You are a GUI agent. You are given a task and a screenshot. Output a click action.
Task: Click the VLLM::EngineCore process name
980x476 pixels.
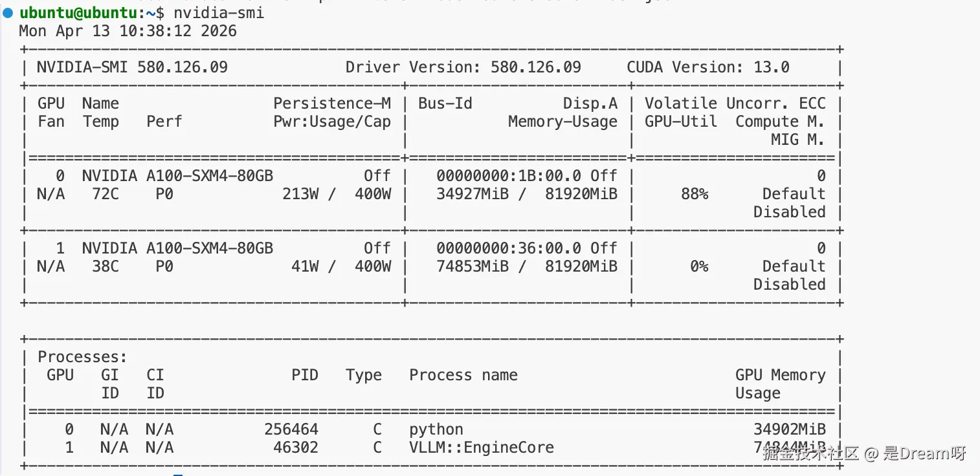(x=481, y=448)
